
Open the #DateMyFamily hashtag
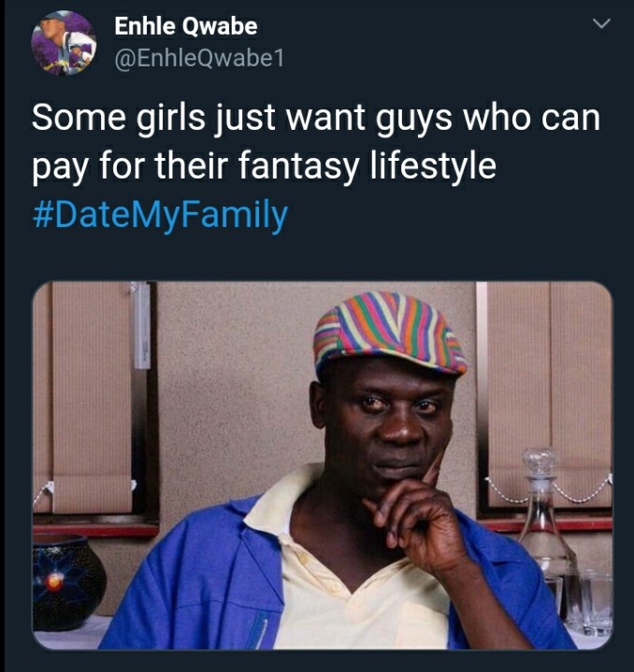(160, 214)
